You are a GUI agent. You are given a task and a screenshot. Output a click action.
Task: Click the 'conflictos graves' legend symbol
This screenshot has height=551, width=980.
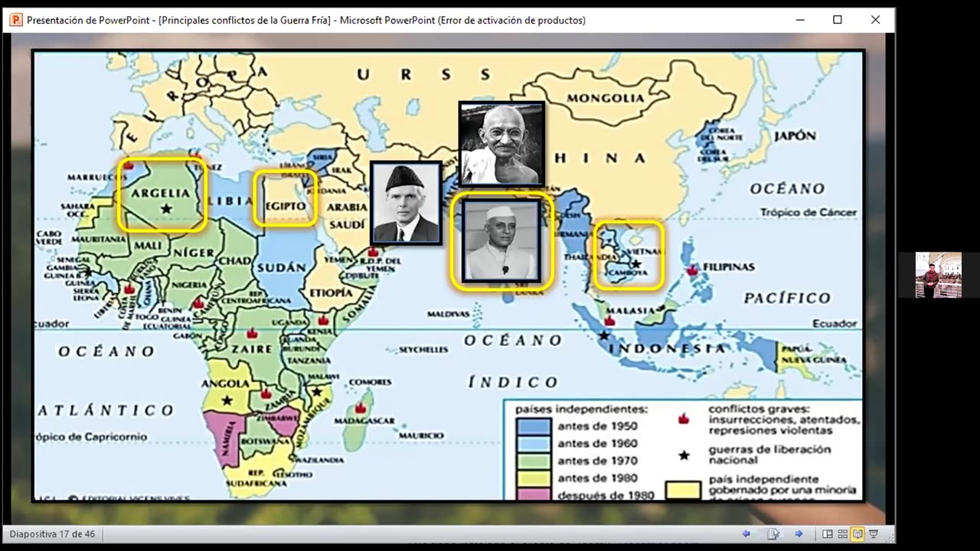[x=684, y=419]
